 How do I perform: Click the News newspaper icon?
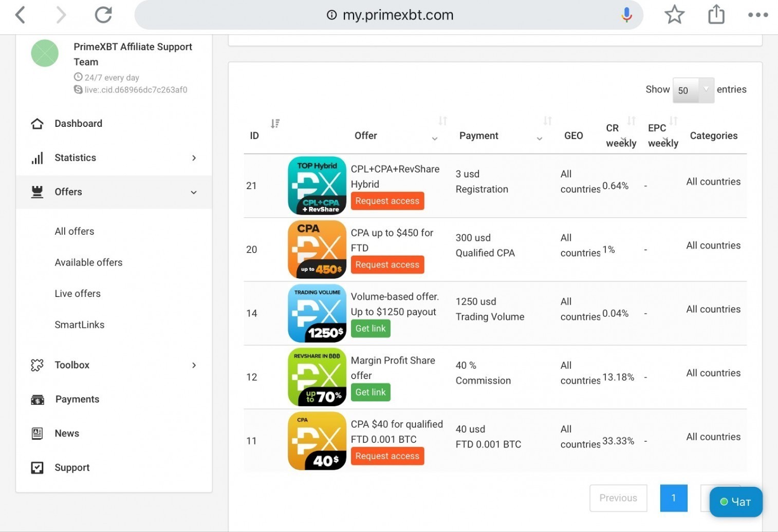click(x=37, y=433)
